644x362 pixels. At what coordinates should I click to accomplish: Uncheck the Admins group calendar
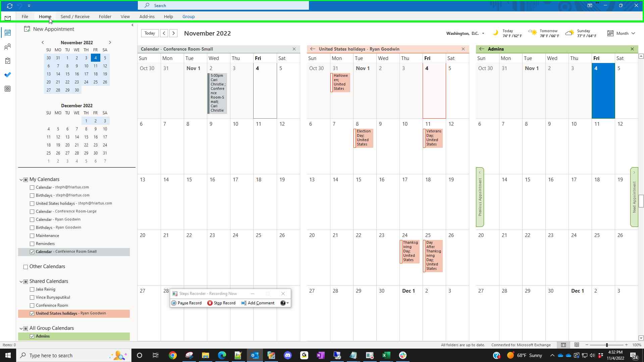point(32,336)
